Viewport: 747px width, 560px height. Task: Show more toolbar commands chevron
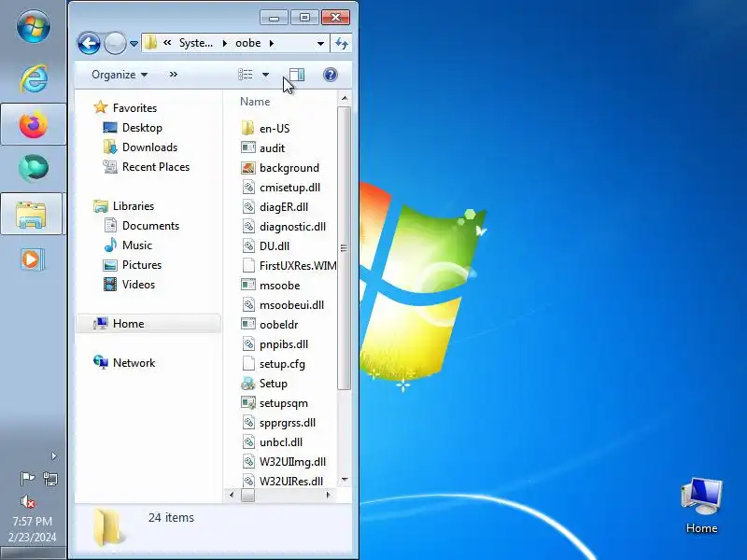click(174, 75)
